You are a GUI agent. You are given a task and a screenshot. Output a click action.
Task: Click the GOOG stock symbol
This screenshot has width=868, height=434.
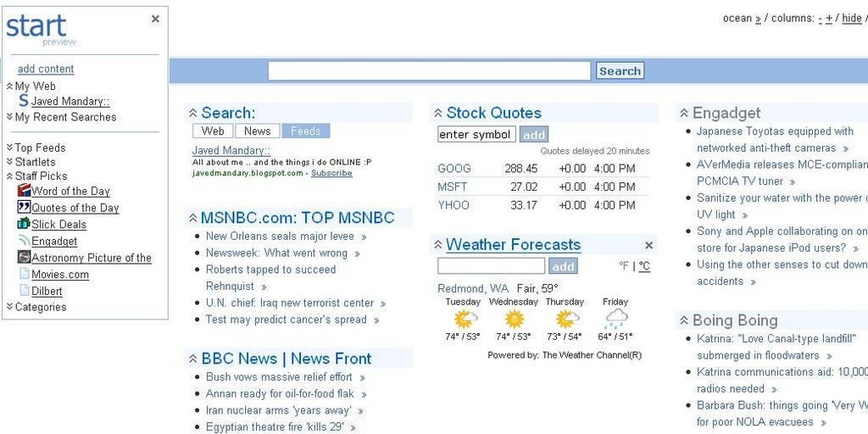pyautogui.click(x=454, y=169)
